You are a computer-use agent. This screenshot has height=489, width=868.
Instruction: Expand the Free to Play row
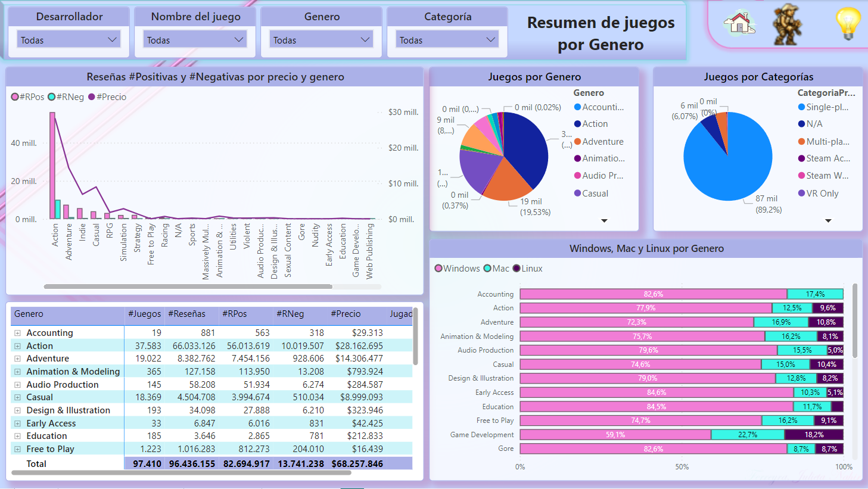coord(18,449)
